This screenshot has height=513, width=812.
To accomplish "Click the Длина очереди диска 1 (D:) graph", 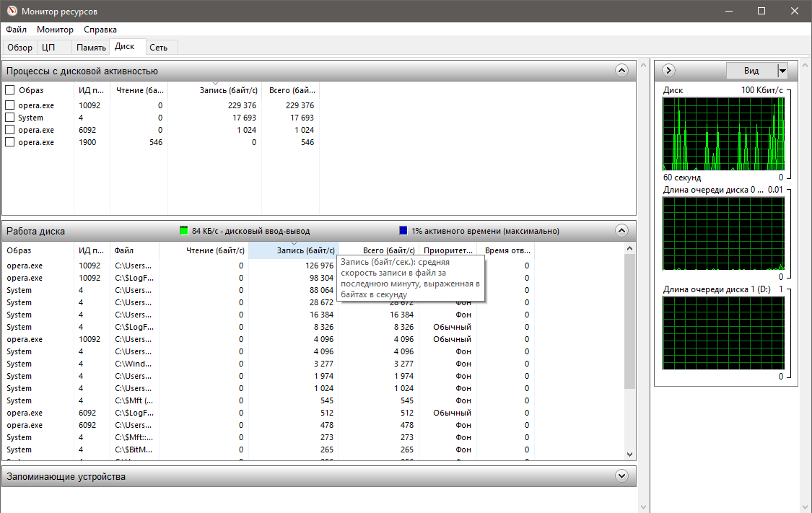I will pos(723,333).
